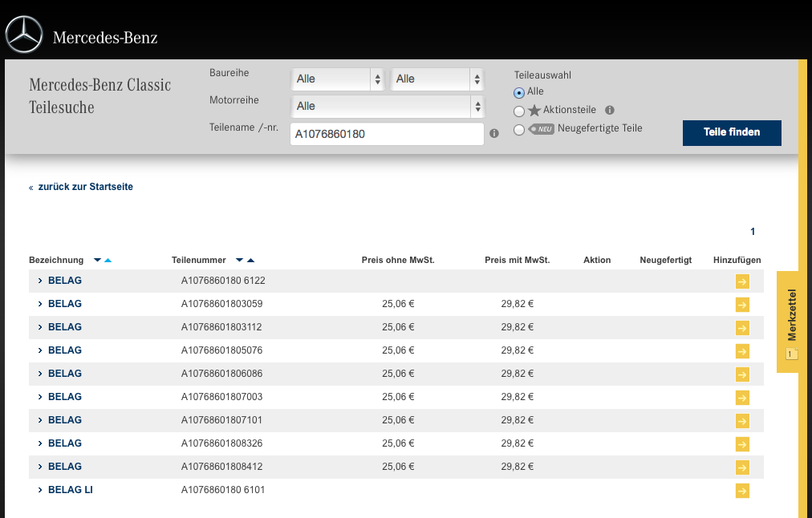Open the second Baureihe dropdown
The image size is (812, 518).
click(437, 79)
